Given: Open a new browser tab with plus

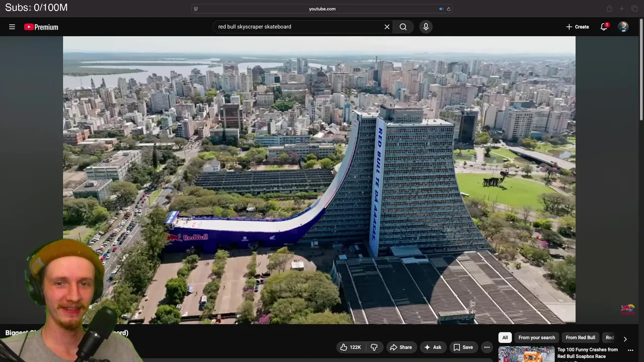Looking at the screenshot, I should [621, 9].
